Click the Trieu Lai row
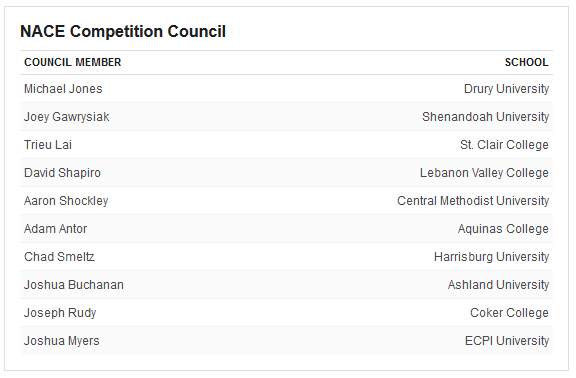The image size is (576, 378). 286,145
